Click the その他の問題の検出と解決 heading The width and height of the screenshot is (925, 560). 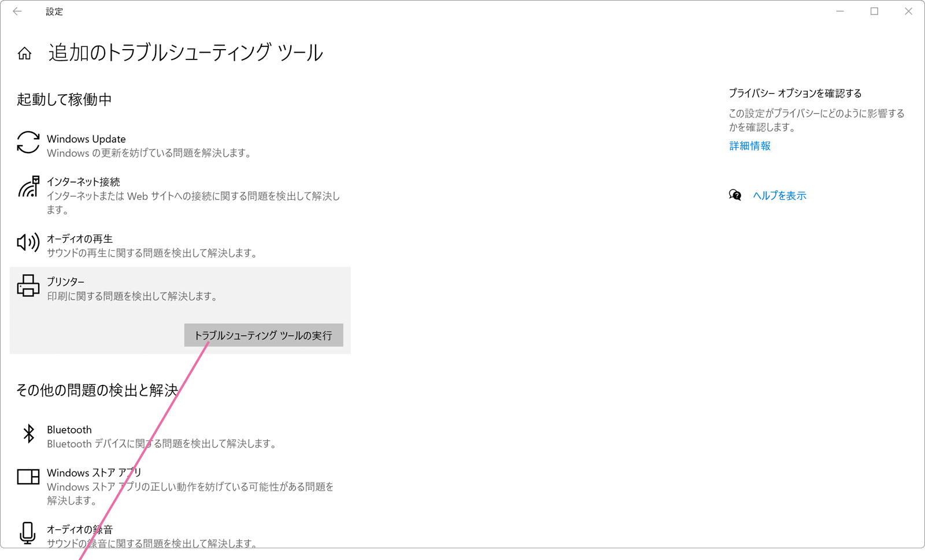97,390
